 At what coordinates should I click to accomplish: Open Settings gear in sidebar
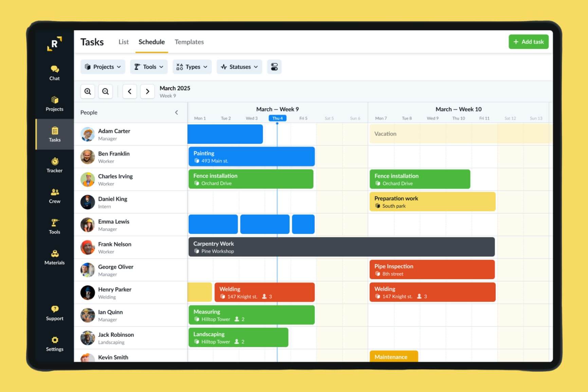[x=54, y=344]
